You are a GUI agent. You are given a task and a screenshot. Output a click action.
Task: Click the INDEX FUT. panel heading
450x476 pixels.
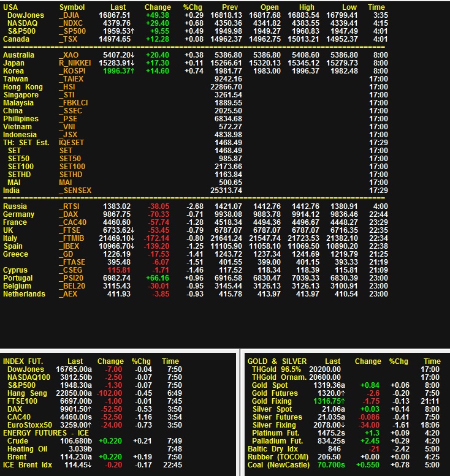[23, 361]
